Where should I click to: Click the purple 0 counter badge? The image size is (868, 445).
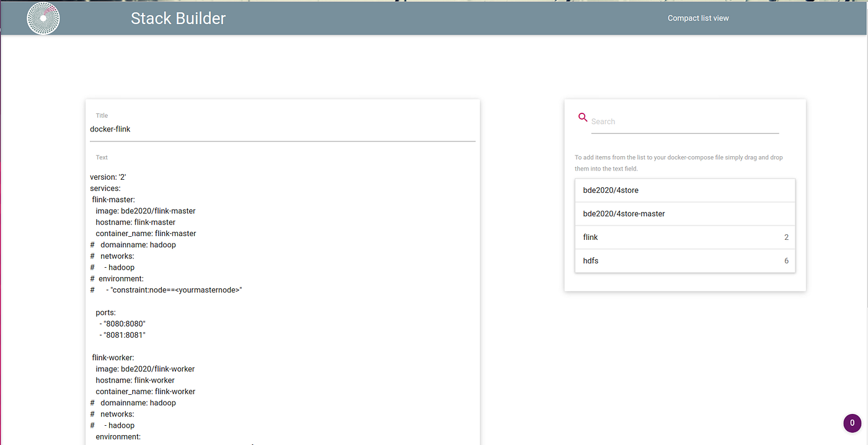click(852, 423)
